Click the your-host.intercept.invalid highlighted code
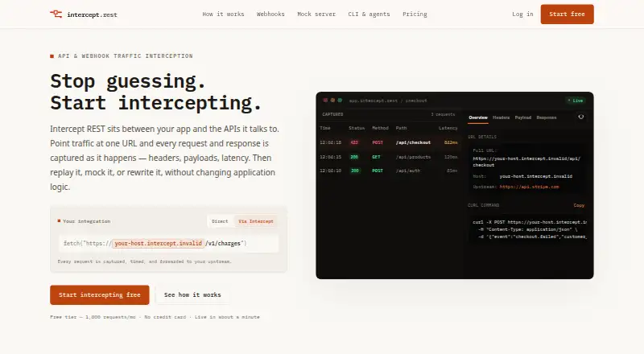 tap(158, 243)
